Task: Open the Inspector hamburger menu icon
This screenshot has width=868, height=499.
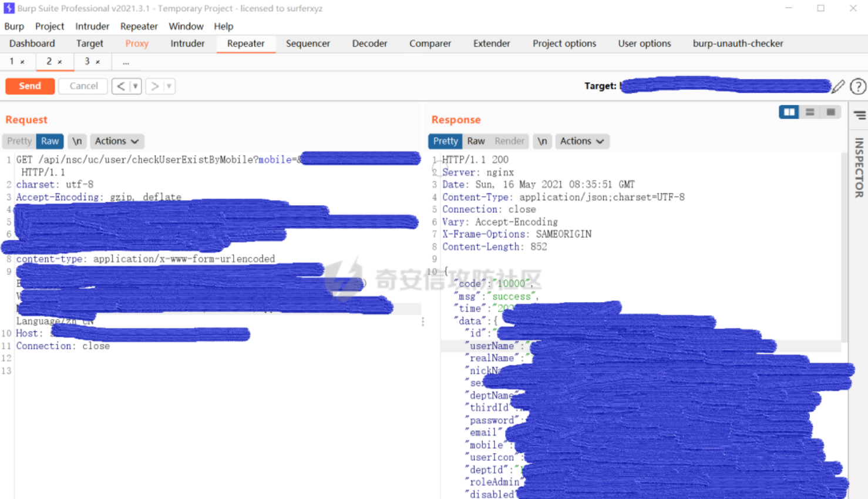Action: (860, 115)
